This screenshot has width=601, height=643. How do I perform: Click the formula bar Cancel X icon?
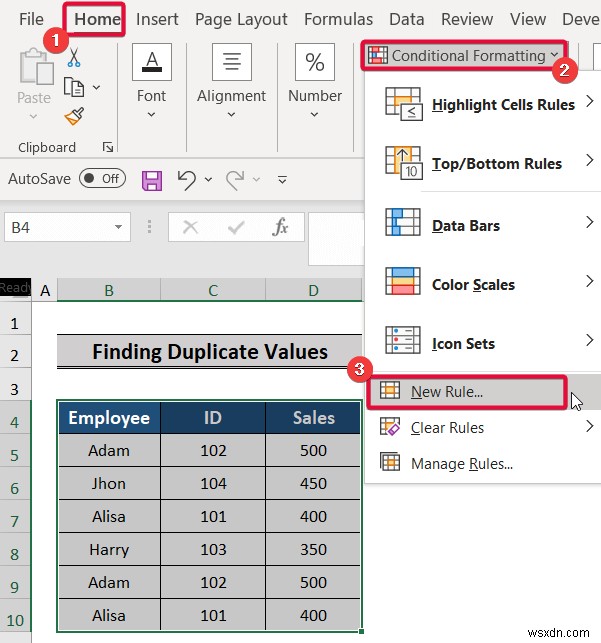pos(190,227)
